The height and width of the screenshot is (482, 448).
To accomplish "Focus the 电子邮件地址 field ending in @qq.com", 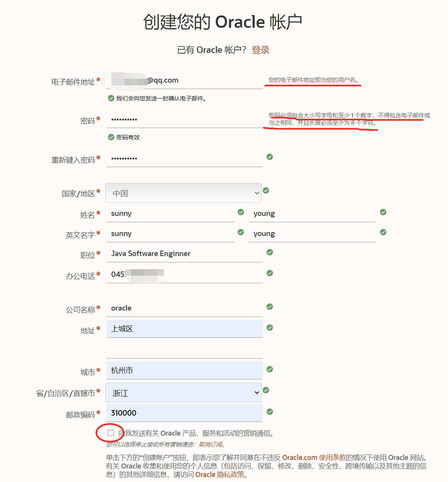I will 184,80.
